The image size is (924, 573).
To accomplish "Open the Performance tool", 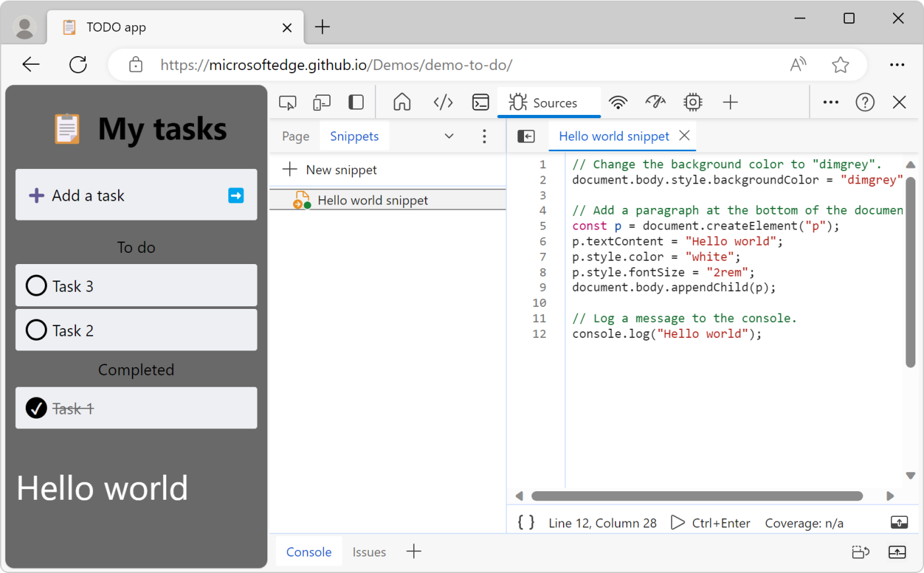I will (x=655, y=102).
